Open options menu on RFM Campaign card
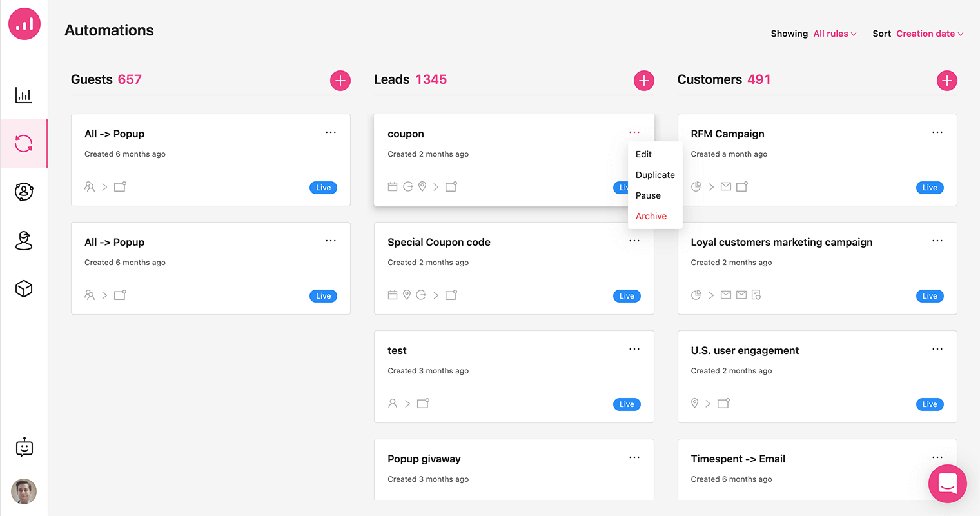The height and width of the screenshot is (516, 980). [x=937, y=132]
